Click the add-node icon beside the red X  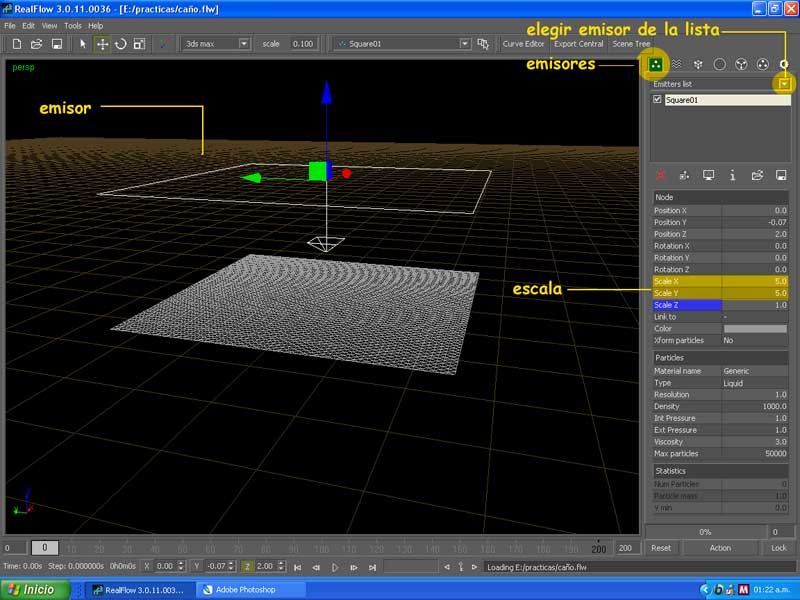[684, 176]
